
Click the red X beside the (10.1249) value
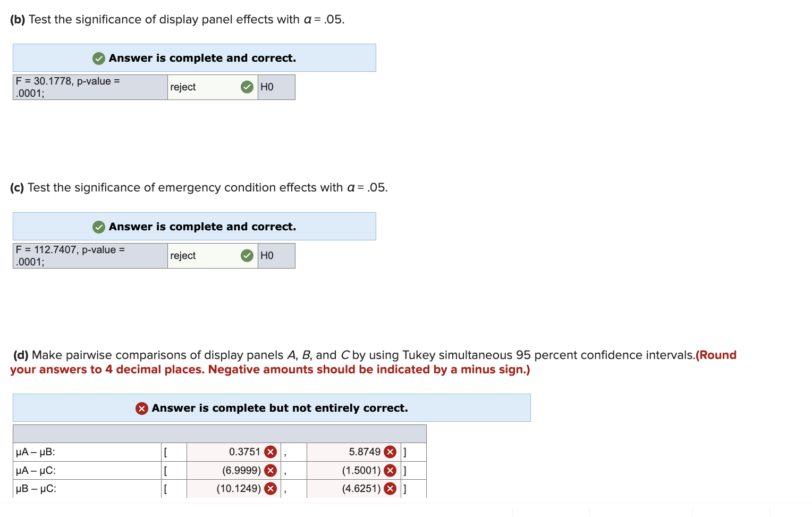pyautogui.click(x=270, y=488)
